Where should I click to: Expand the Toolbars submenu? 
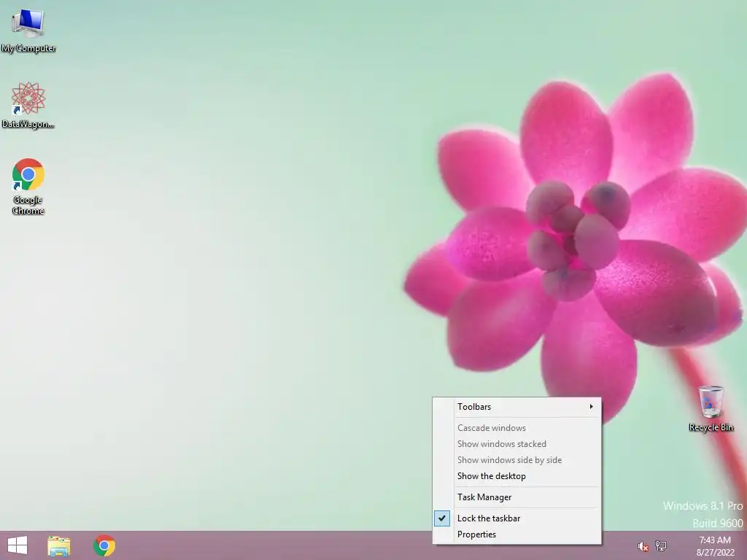click(x=517, y=407)
